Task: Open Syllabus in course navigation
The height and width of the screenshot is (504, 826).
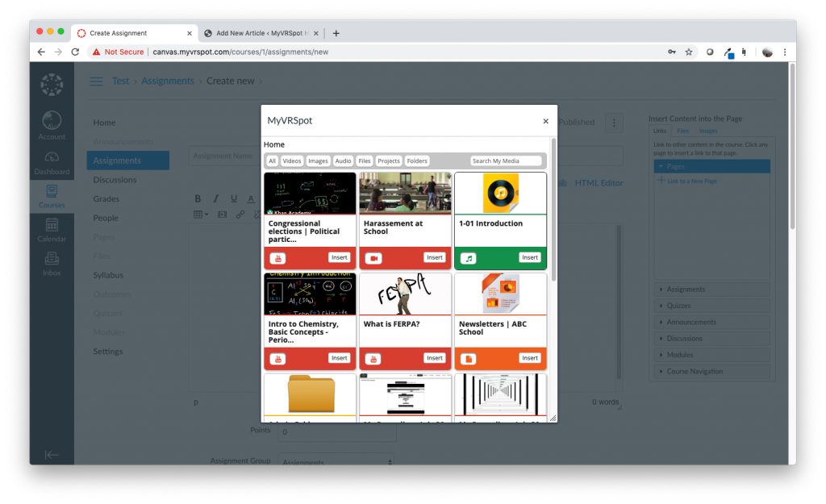Action: (x=108, y=275)
